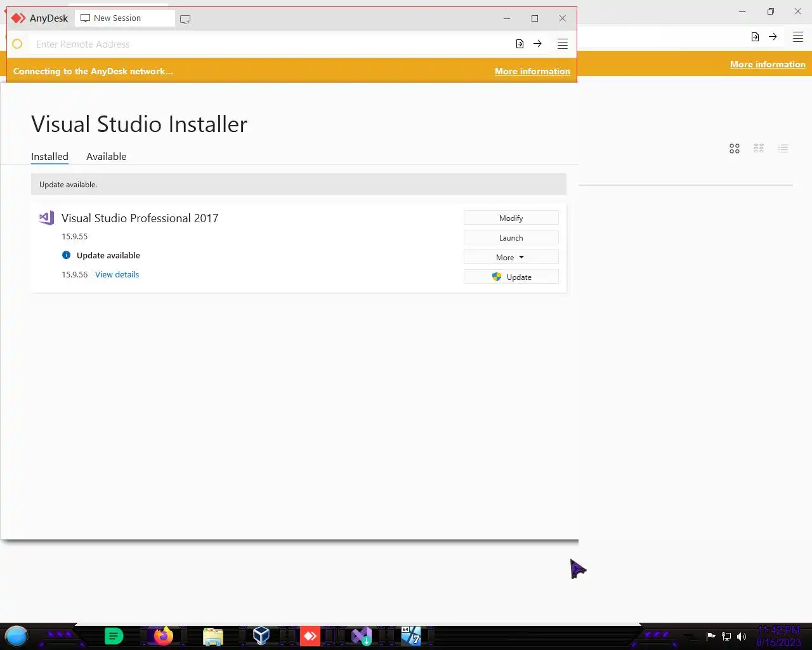Open Visual Studio Installer taskbar icon
This screenshot has width=812, height=650.
pos(362,636)
